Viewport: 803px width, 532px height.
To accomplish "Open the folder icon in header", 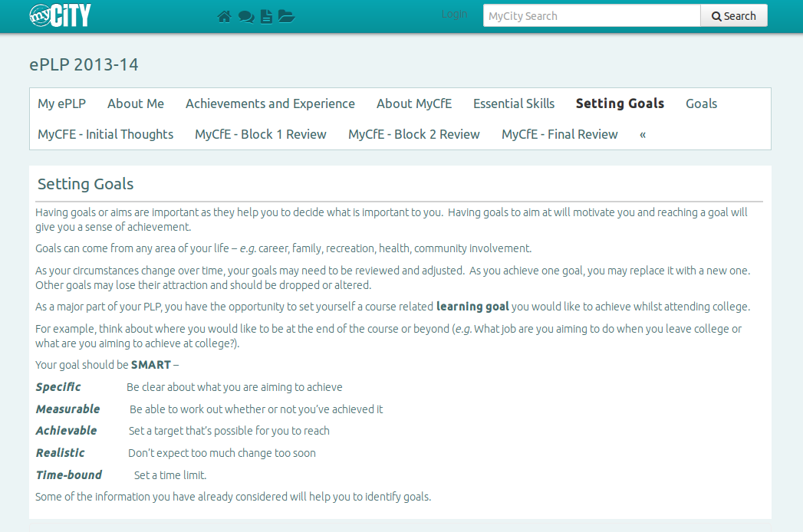I will click(x=286, y=17).
